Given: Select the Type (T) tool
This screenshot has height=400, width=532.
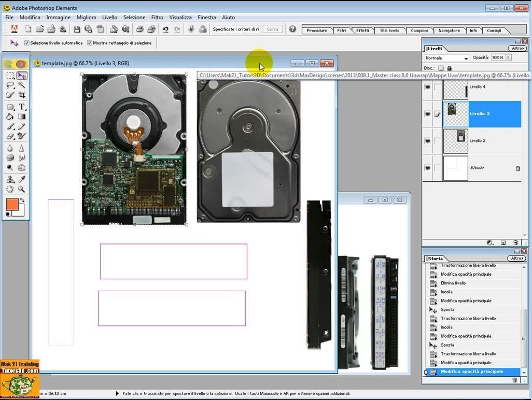Looking at the screenshot, I should (22, 107).
